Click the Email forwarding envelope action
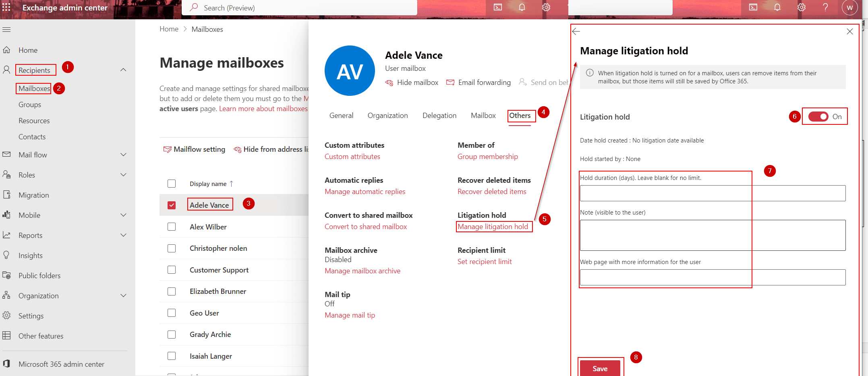Image resolution: width=868 pixels, height=376 pixels. pyautogui.click(x=479, y=83)
